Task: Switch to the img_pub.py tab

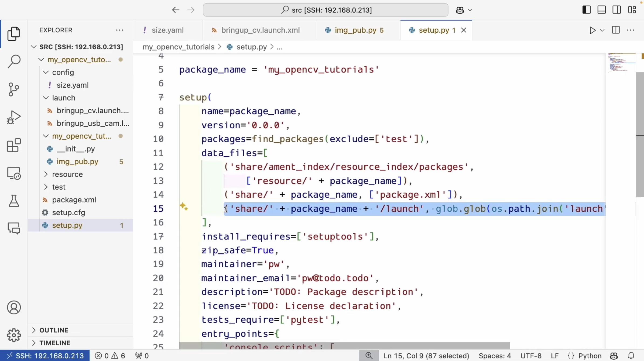Action: pos(355,30)
